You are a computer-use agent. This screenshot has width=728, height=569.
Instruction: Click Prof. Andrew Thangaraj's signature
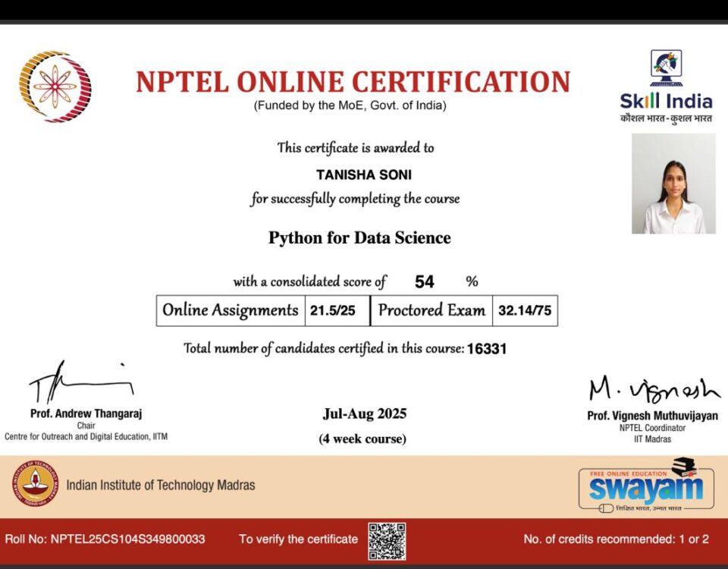point(81,382)
